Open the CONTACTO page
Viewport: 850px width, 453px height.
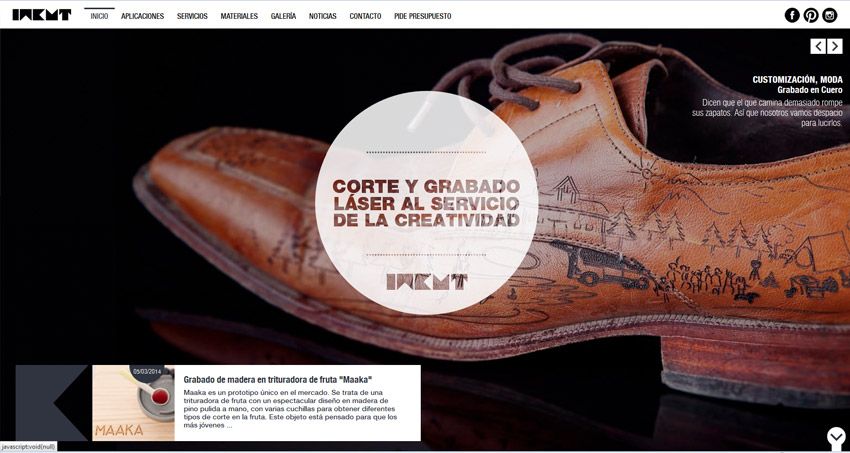[x=365, y=16]
